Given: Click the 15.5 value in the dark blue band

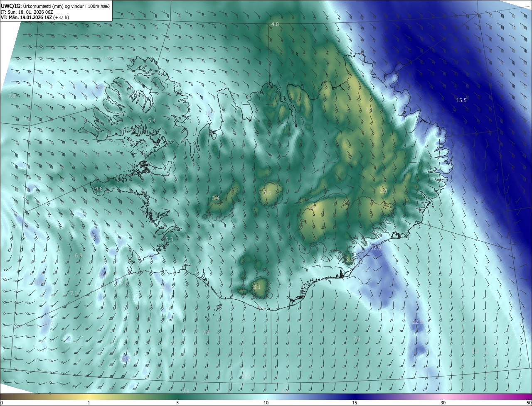Looking at the screenshot, I should pyautogui.click(x=461, y=100).
